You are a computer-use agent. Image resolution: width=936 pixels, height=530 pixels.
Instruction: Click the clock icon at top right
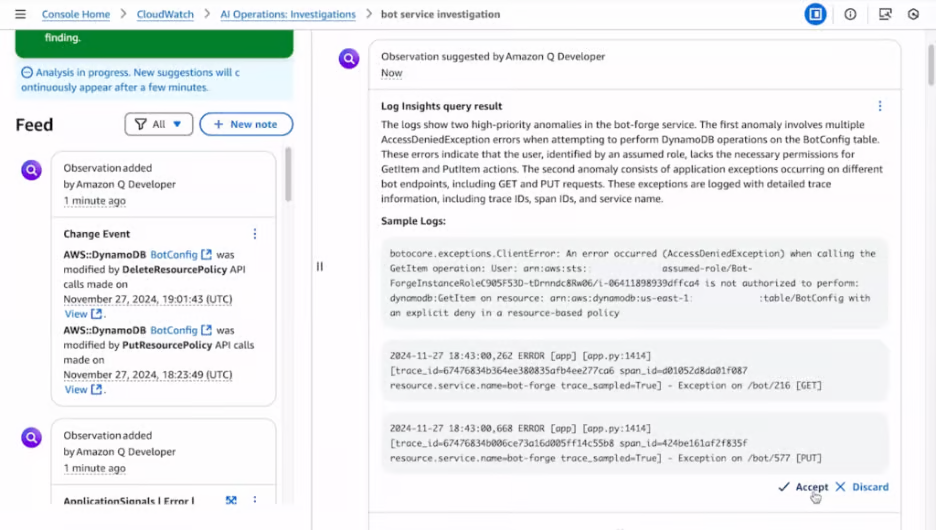click(913, 15)
